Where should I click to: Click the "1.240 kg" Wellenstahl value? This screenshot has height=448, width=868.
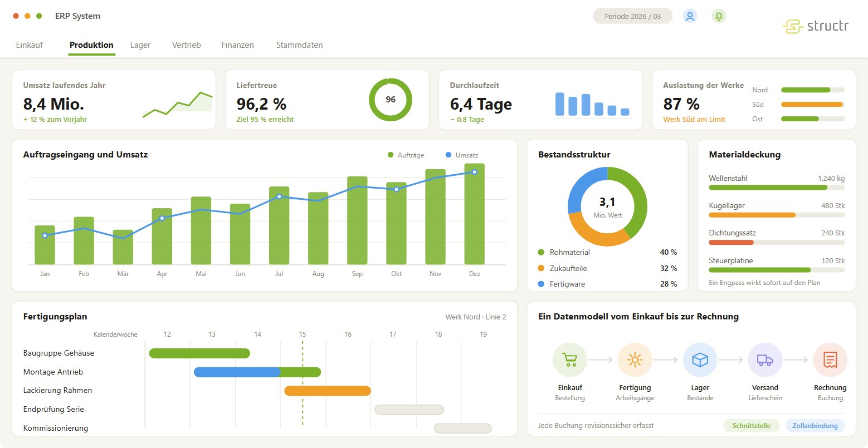(831, 179)
